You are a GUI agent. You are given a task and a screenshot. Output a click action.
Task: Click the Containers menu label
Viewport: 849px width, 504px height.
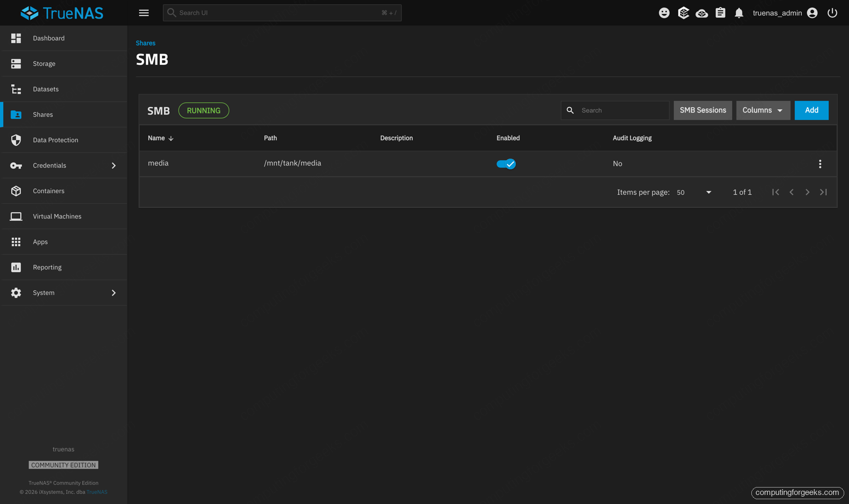(48, 191)
